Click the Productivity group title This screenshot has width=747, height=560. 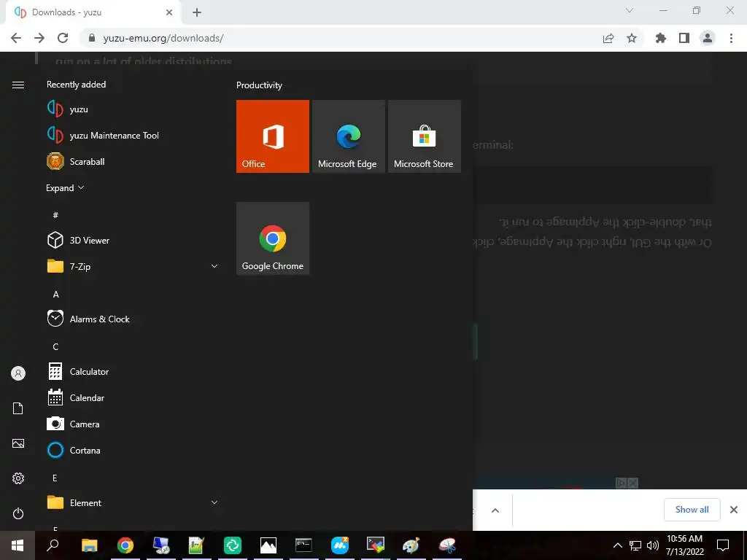259,85
